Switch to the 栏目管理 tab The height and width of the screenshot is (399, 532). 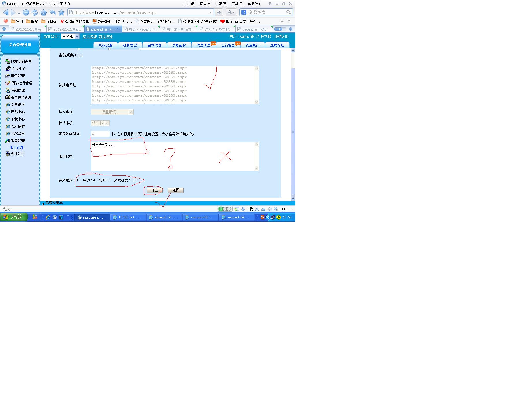point(130,45)
